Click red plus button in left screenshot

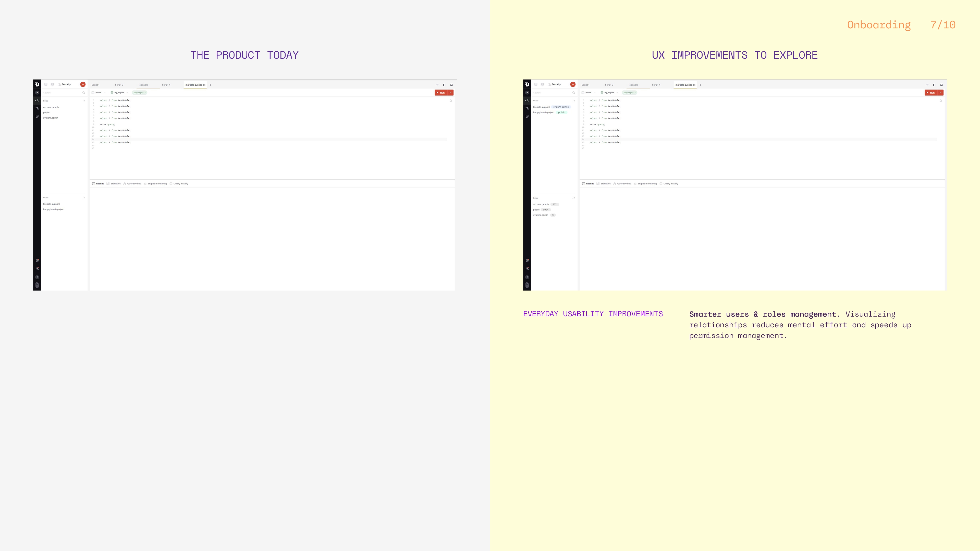click(83, 84)
